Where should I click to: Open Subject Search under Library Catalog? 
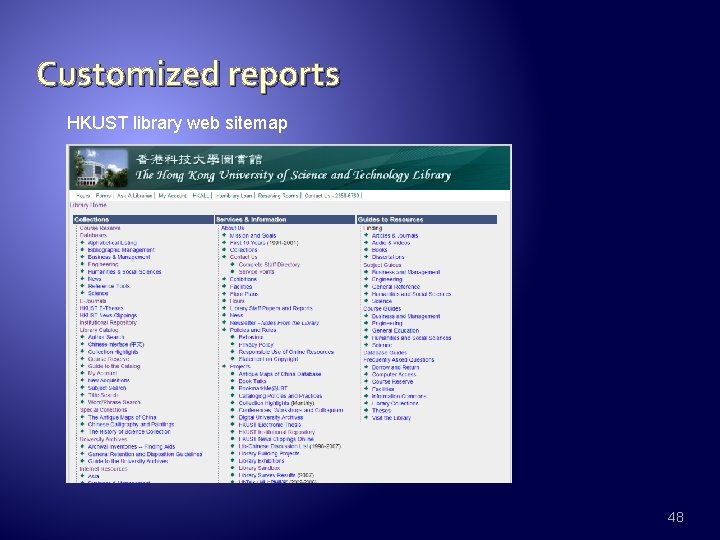[107, 388]
